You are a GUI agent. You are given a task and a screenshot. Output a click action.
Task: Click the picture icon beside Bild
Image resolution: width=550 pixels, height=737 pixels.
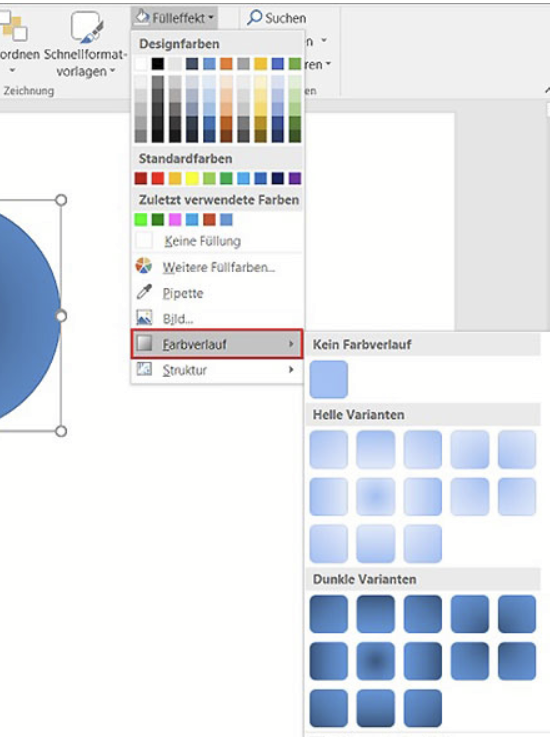click(144, 318)
